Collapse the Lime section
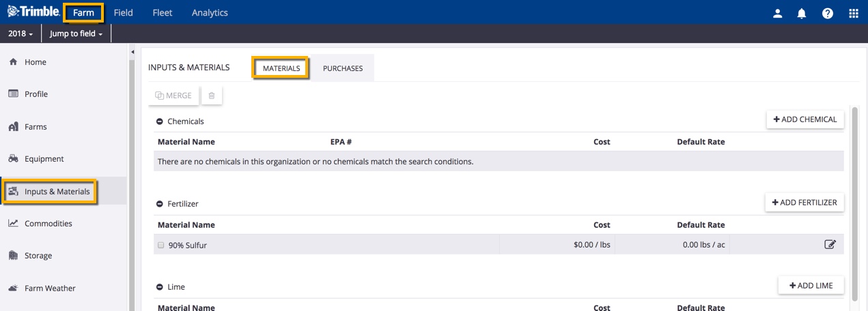This screenshot has width=868, height=311. (x=160, y=287)
